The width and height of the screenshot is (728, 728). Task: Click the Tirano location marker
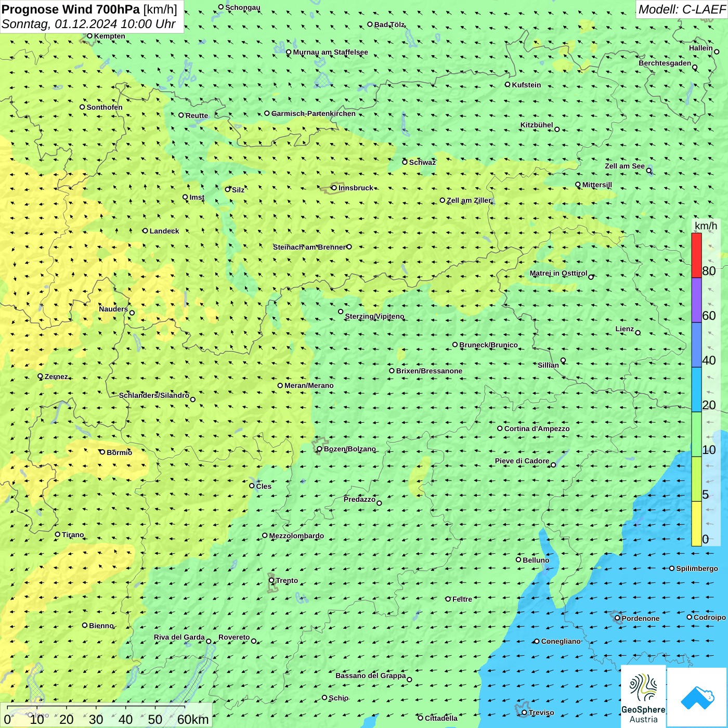(x=58, y=534)
